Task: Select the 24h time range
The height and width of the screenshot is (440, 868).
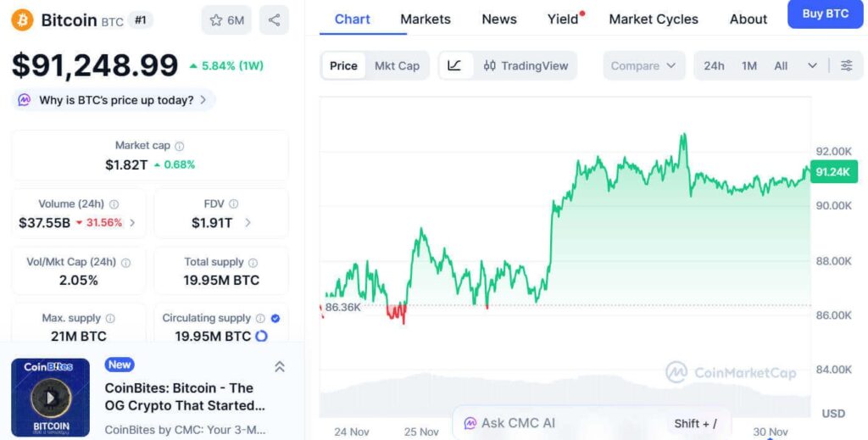Action: [x=714, y=65]
